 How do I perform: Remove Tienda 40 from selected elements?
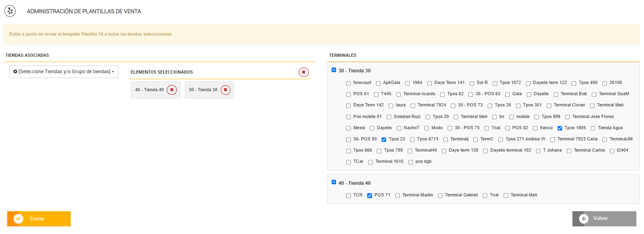(x=172, y=90)
